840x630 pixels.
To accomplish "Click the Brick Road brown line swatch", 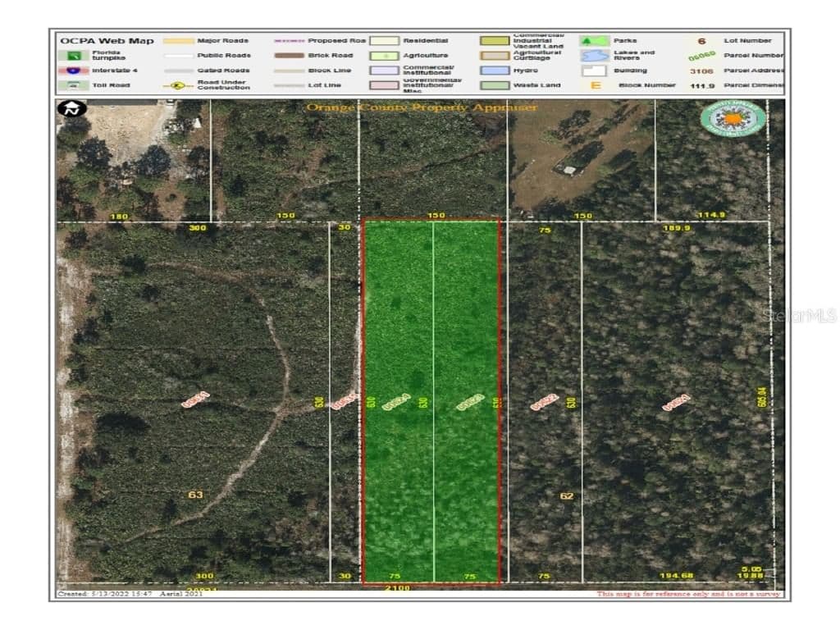I will pyautogui.click(x=290, y=55).
